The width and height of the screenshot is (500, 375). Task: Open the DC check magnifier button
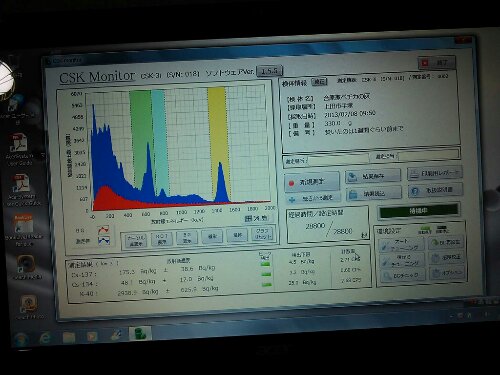pos(402,276)
